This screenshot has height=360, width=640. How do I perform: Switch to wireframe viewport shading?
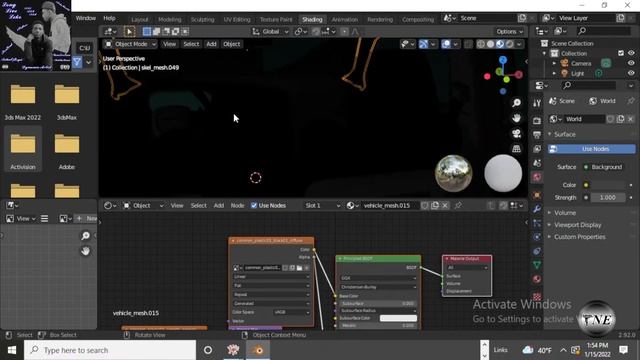click(481, 44)
